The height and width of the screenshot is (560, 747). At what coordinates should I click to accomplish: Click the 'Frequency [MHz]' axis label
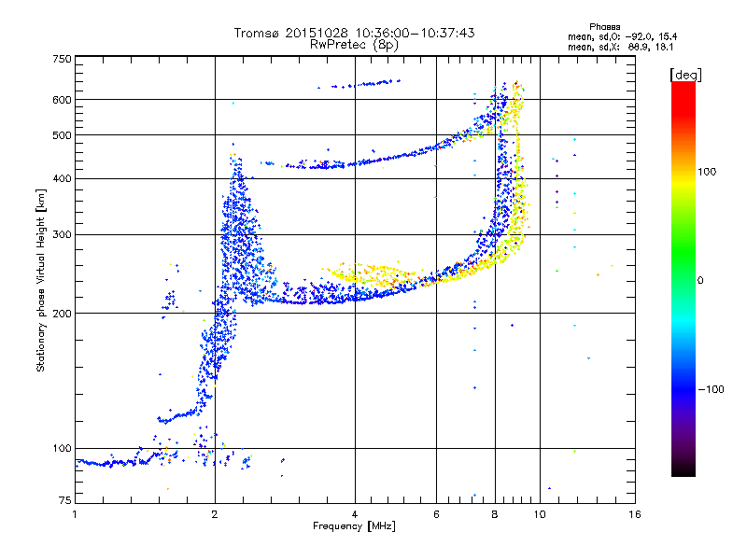pyautogui.click(x=354, y=526)
